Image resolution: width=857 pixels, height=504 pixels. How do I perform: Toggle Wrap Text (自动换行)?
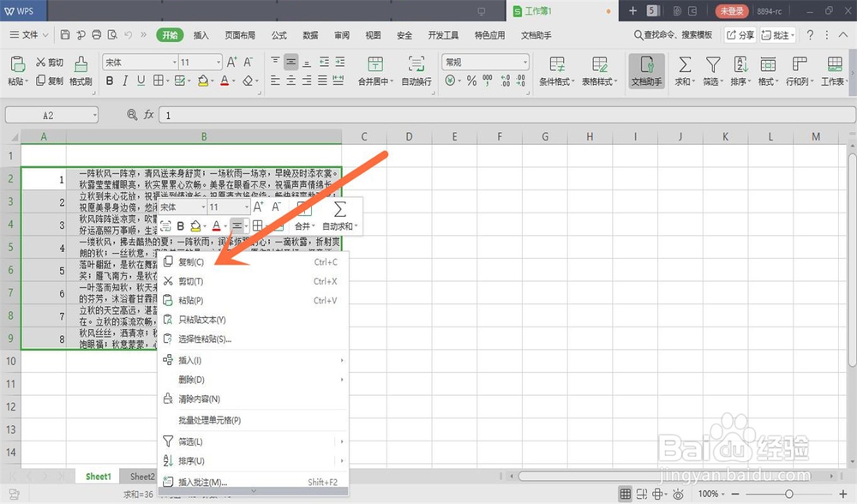[x=417, y=70]
